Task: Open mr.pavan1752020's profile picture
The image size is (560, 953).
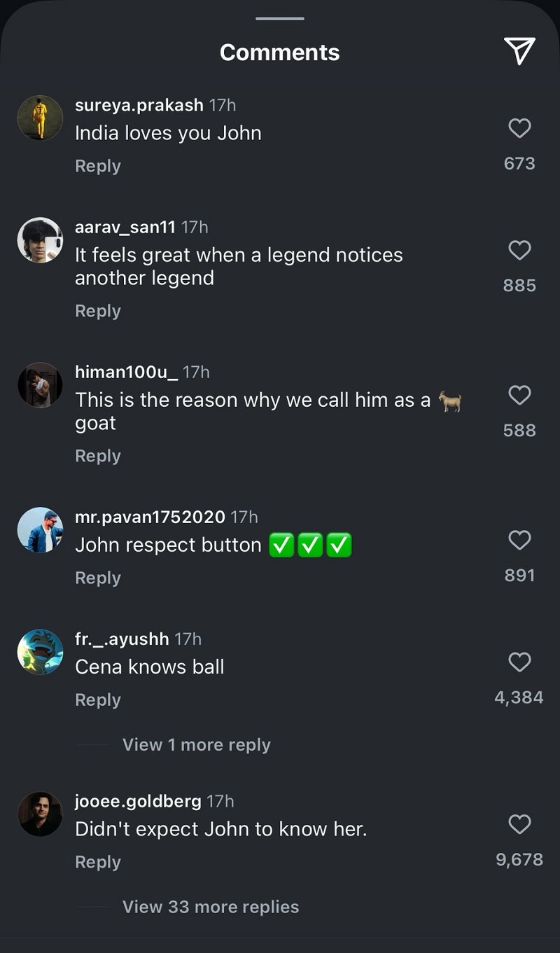Action: pos(40,530)
